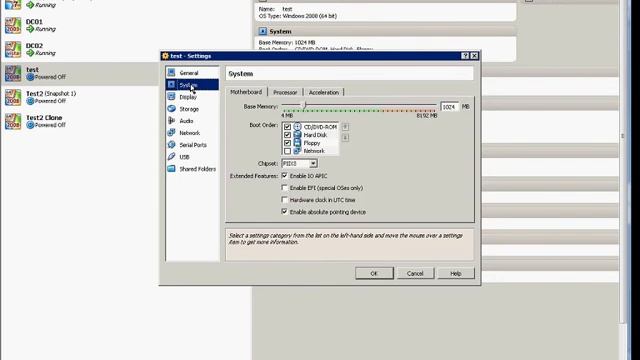Toggle Enable IO APIC checkbox
Image resolution: width=640 pixels, height=360 pixels.
pyautogui.click(x=284, y=176)
